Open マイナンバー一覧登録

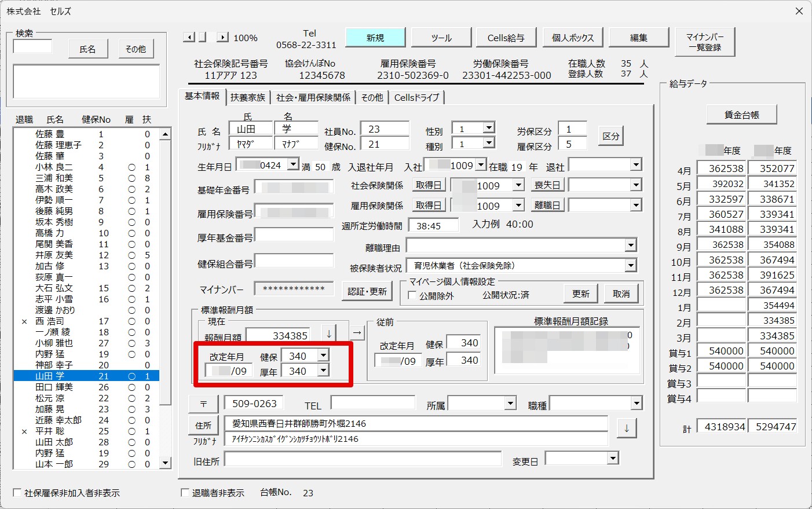705,42
